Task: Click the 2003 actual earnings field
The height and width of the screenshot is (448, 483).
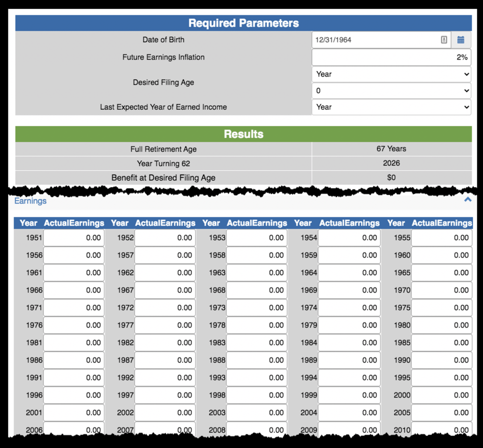Action: 257,413
